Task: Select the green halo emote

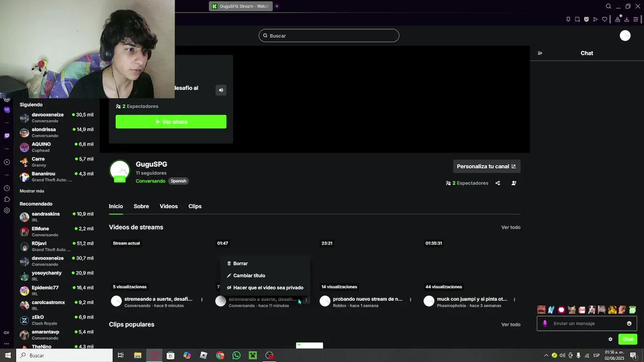Action: [x=632, y=310]
